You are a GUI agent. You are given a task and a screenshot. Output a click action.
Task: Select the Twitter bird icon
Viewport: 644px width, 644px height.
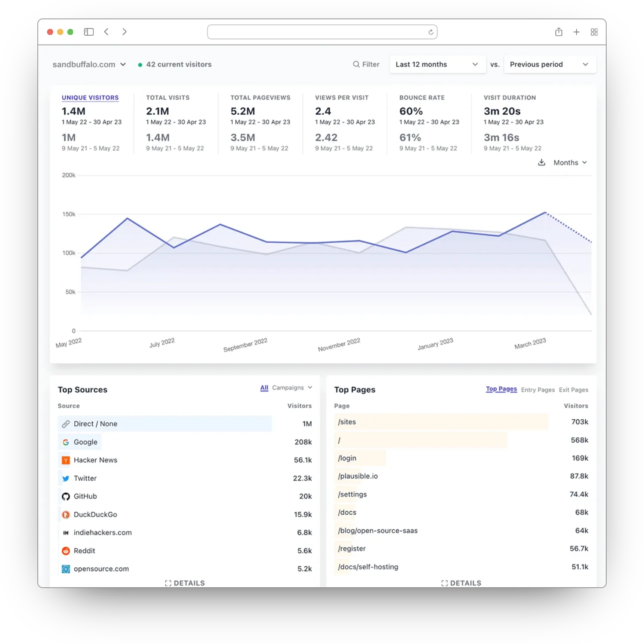[66, 478]
